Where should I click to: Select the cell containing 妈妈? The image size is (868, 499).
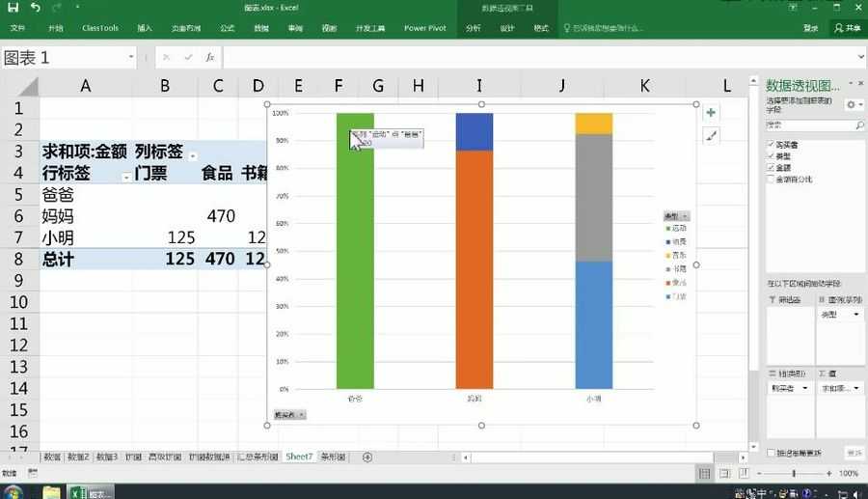(x=85, y=216)
